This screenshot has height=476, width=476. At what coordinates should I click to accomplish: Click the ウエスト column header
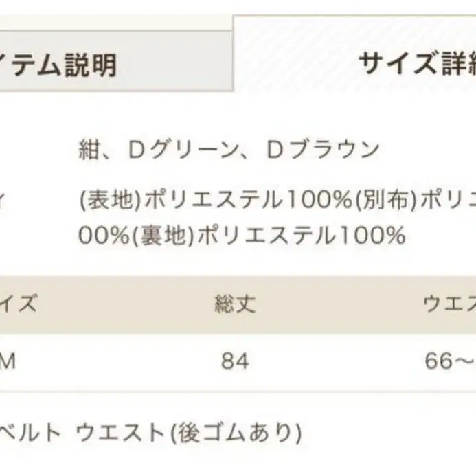click(449, 303)
